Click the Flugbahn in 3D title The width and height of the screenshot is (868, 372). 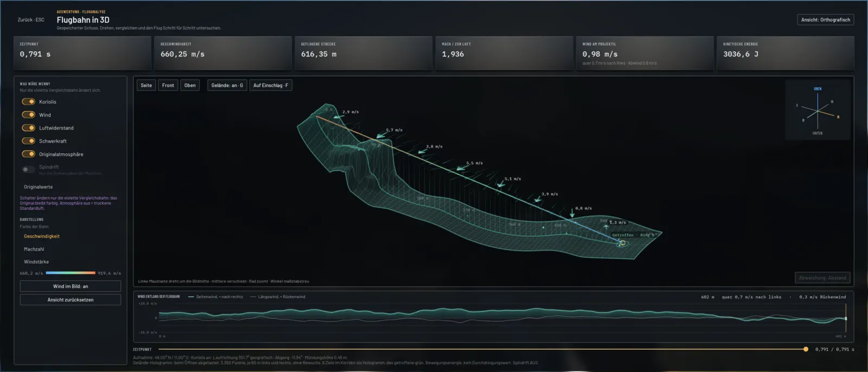83,20
